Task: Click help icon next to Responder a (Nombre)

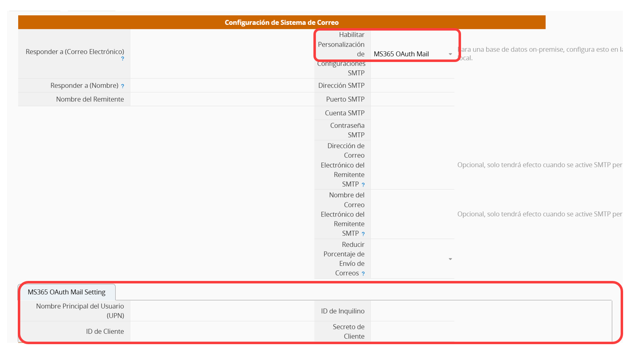Action: click(x=122, y=86)
